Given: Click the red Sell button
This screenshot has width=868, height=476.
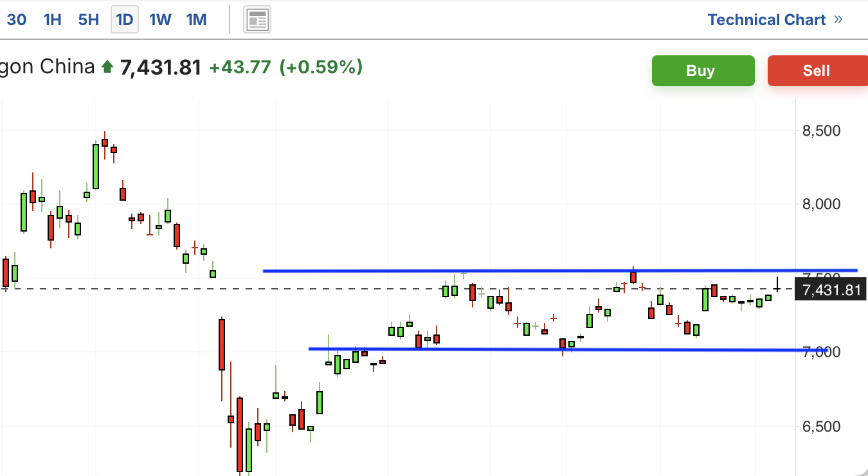Looking at the screenshot, I should click(817, 71).
